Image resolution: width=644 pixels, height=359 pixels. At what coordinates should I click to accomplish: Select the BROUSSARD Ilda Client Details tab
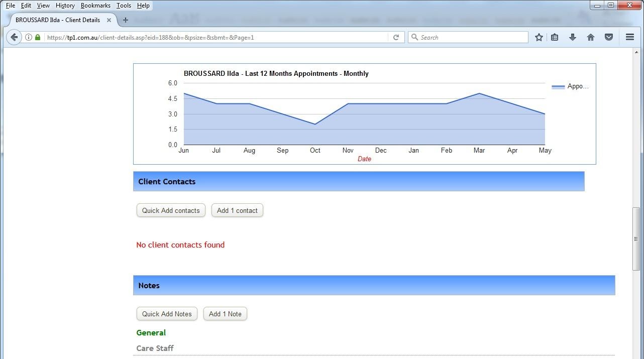pos(57,20)
